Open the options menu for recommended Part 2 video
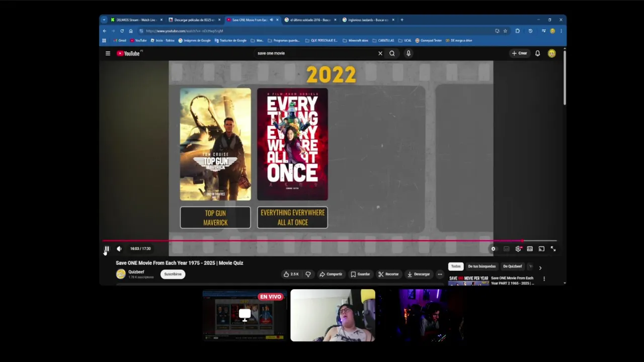The width and height of the screenshot is (644, 362). point(544,279)
